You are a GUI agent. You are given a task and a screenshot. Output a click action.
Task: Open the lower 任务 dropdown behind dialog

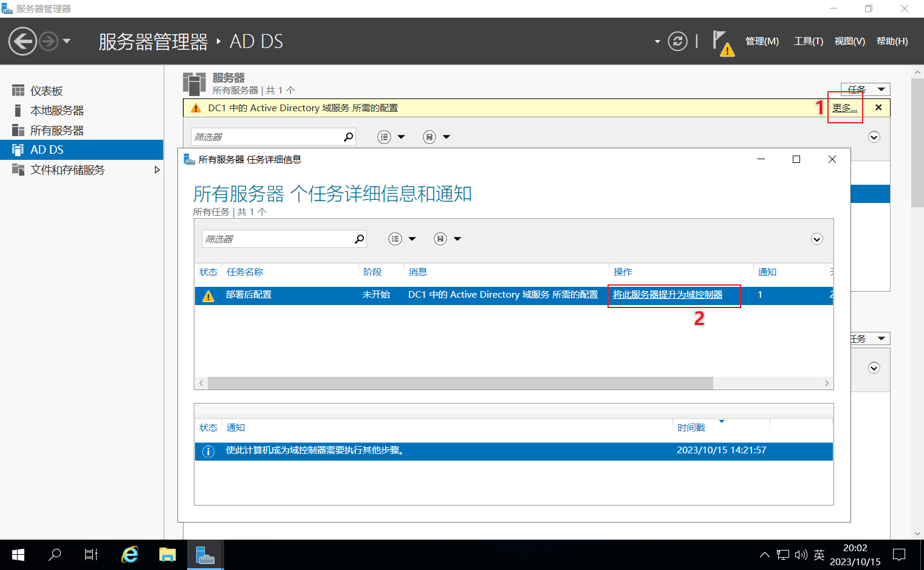tap(871, 338)
